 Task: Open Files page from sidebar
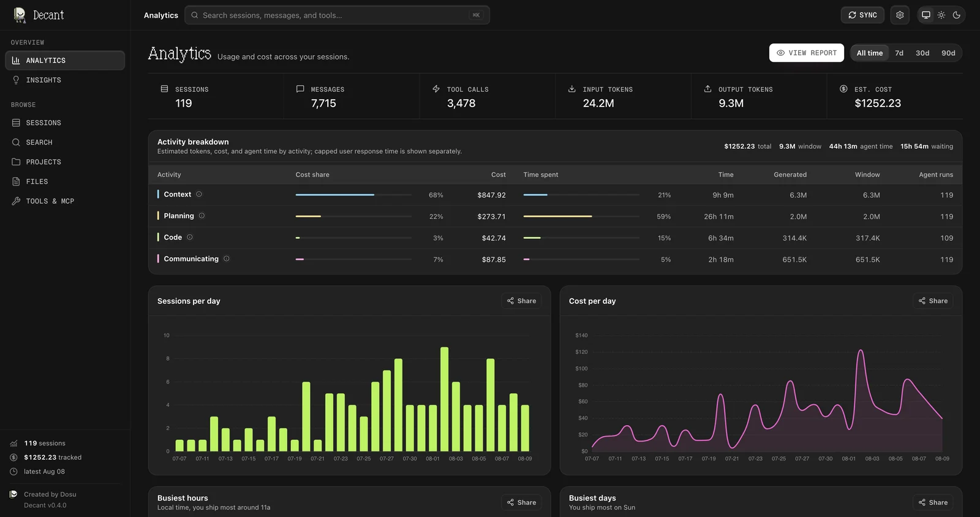click(x=65, y=182)
